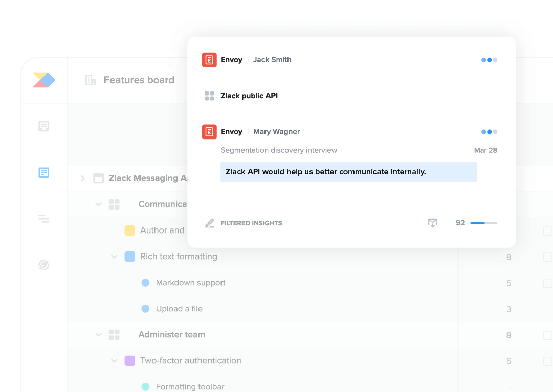Click the highlighter icon beside Filtered Insights
Viewport: 553px width, 392px height.
[x=210, y=223]
